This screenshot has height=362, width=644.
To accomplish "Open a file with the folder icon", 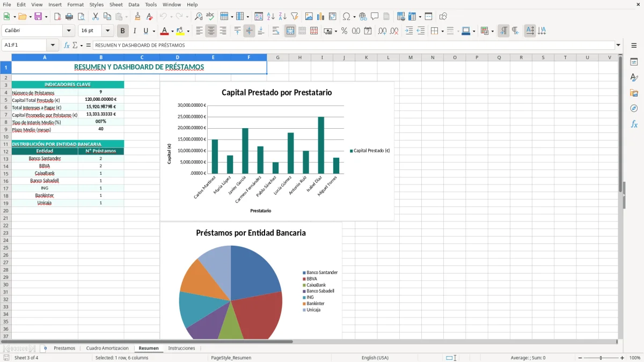I will point(22,17).
